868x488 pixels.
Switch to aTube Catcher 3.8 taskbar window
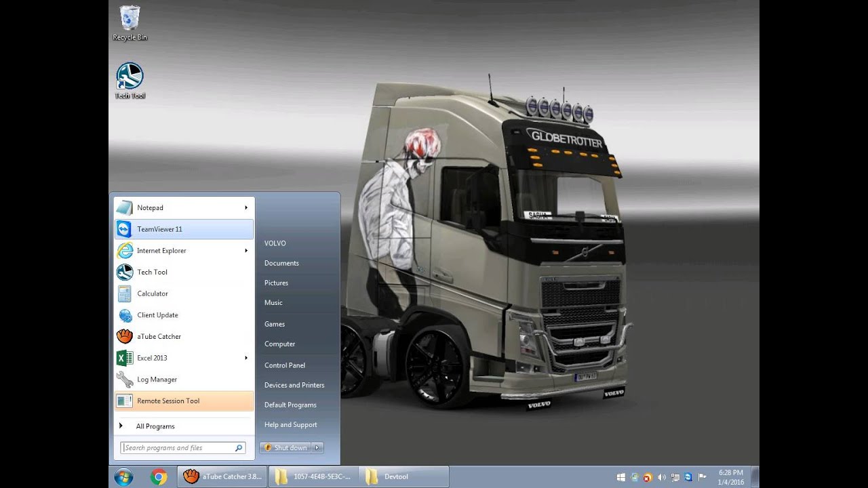[223, 476]
